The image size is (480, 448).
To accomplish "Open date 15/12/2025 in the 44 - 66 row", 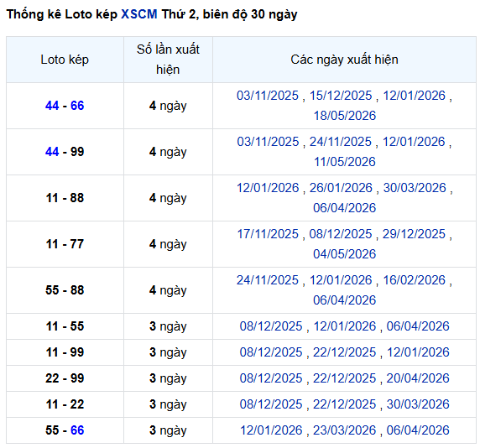I will pyautogui.click(x=341, y=96).
